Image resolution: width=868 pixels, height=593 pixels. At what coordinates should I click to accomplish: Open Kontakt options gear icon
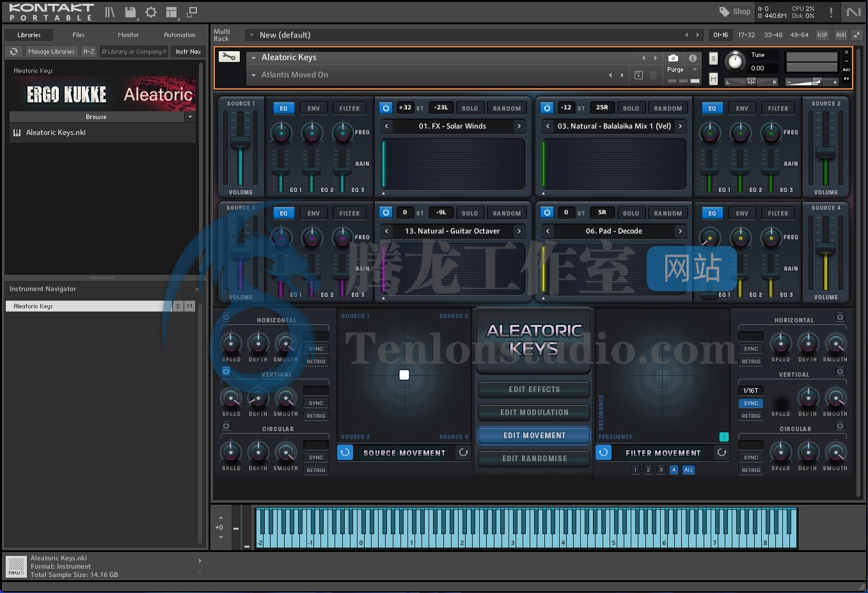pos(151,12)
